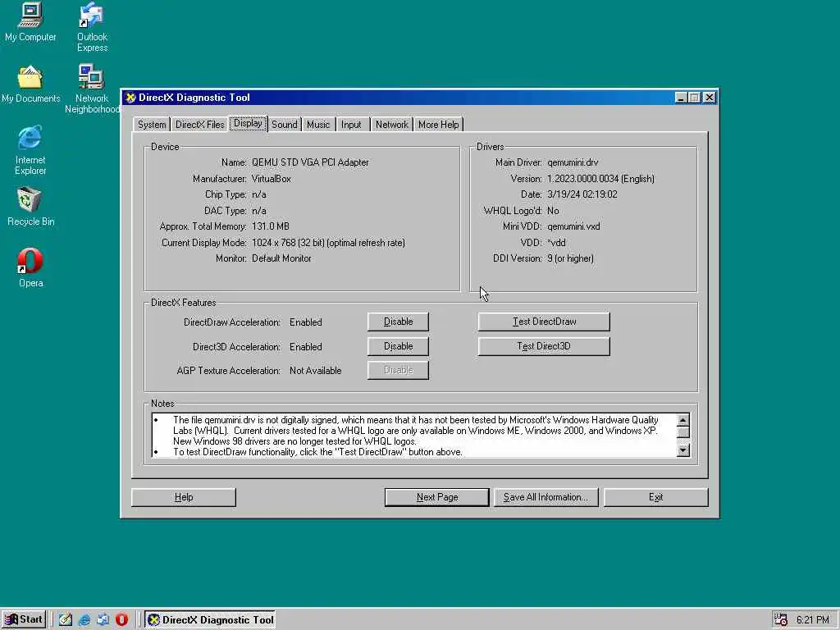Click the Notes scrollbar thumb
This screenshot has width=840, height=630.
683,431
